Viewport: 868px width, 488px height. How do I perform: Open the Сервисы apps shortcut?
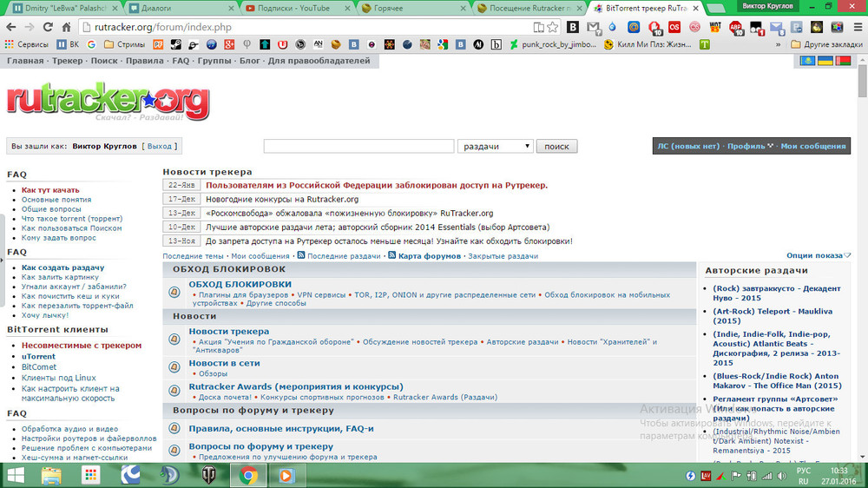(x=27, y=44)
